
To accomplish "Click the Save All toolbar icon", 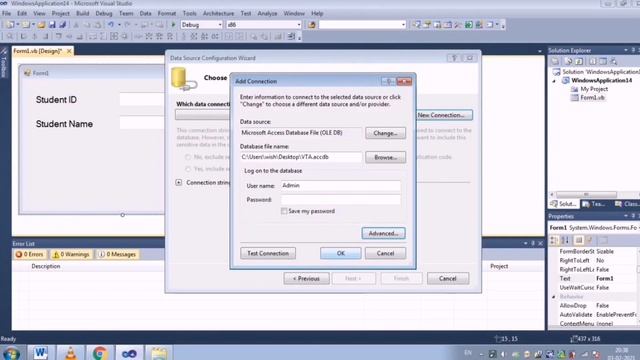I will [62, 25].
